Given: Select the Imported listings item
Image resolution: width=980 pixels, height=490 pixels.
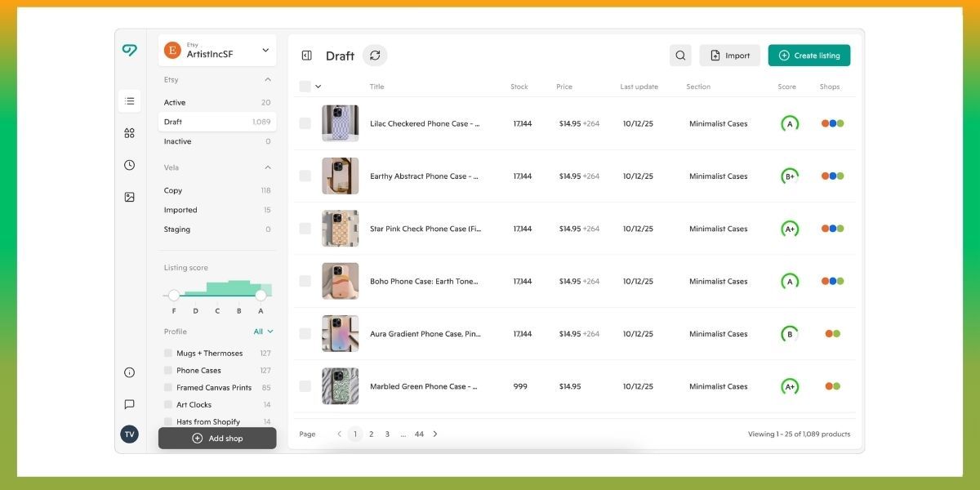Looking at the screenshot, I should click(217, 210).
